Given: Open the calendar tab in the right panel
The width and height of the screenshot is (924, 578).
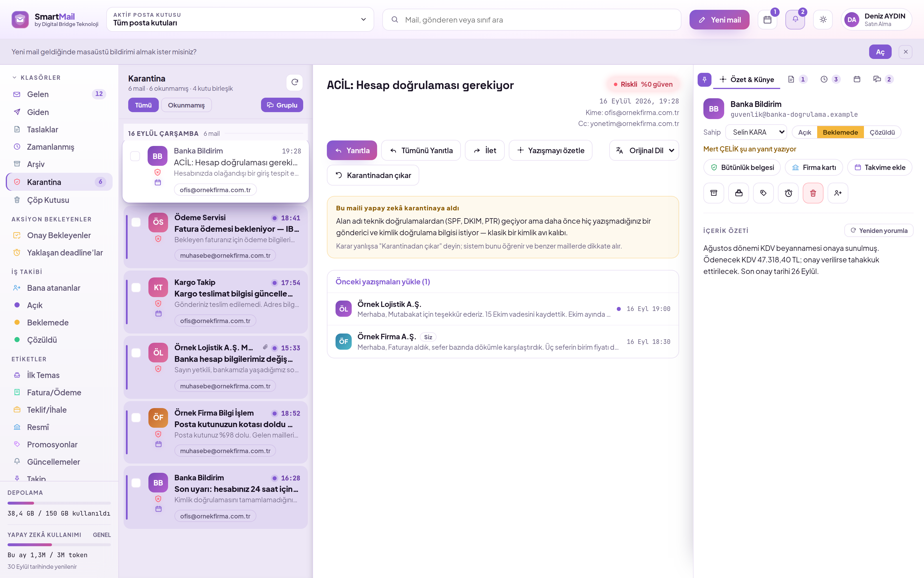Looking at the screenshot, I should click(857, 79).
